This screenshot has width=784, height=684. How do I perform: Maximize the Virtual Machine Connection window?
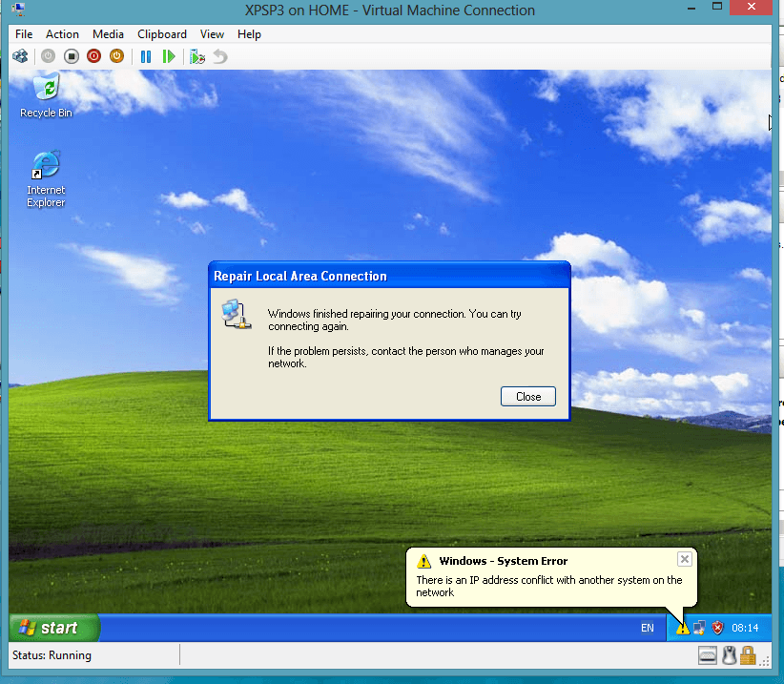[x=717, y=7]
